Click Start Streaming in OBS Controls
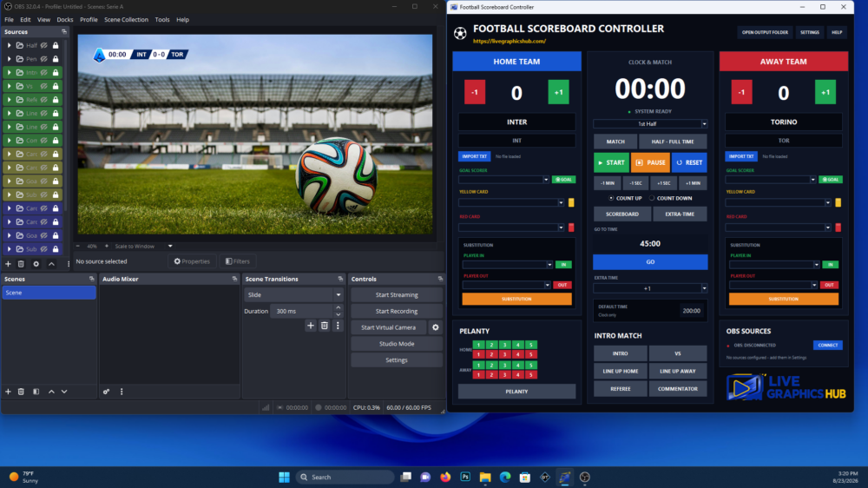Image resolution: width=868 pixels, height=488 pixels. tap(397, 294)
